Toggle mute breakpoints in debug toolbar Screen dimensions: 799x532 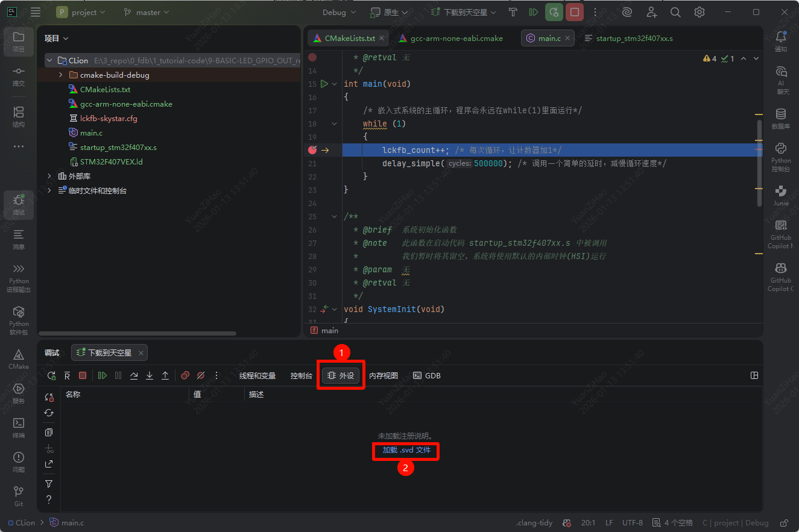(x=201, y=375)
